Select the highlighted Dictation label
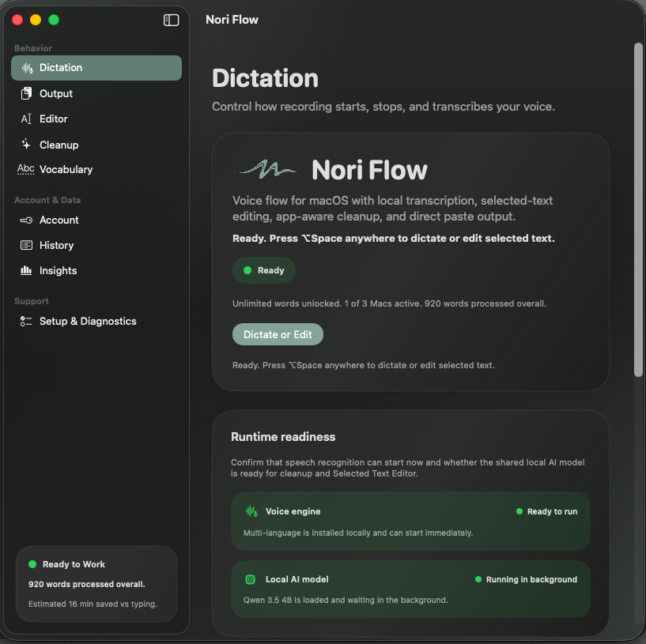The width and height of the screenshot is (646, 644). click(x=61, y=67)
